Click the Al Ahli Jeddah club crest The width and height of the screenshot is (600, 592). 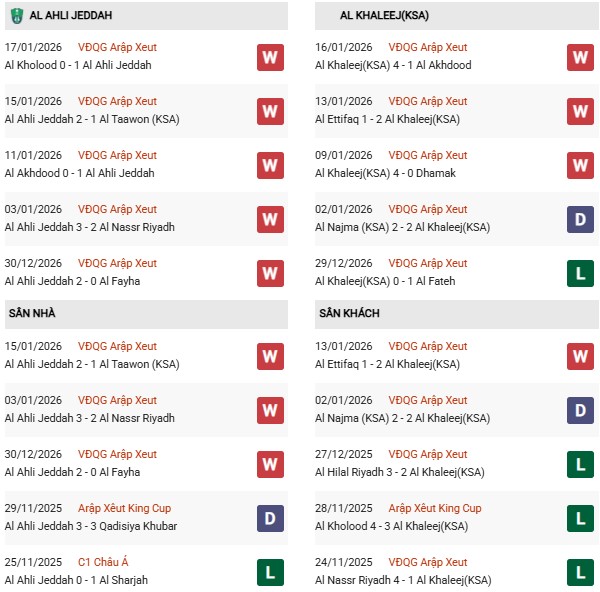pos(16,16)
